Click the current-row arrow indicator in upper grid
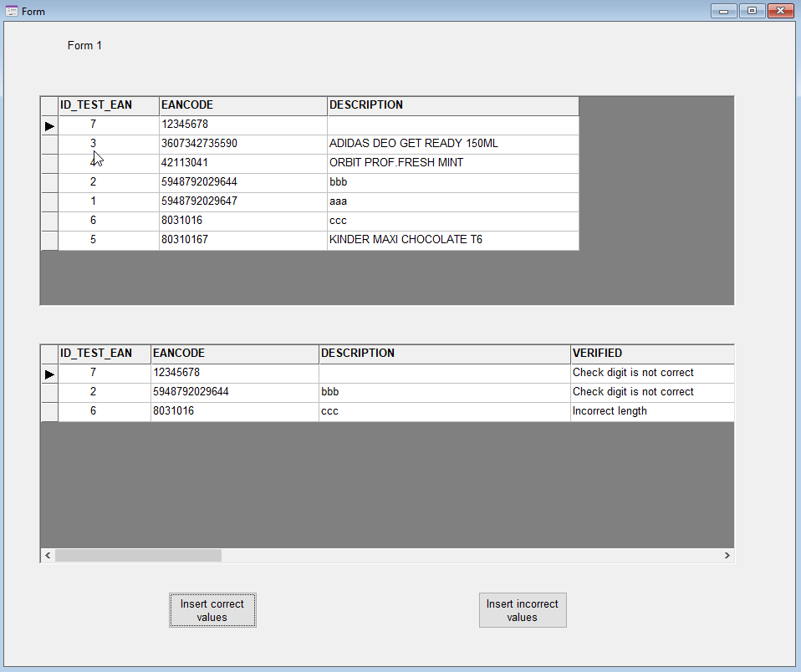The width and height of the screenshot is (801, 672). pyautogui.click(x=49, y=125)
